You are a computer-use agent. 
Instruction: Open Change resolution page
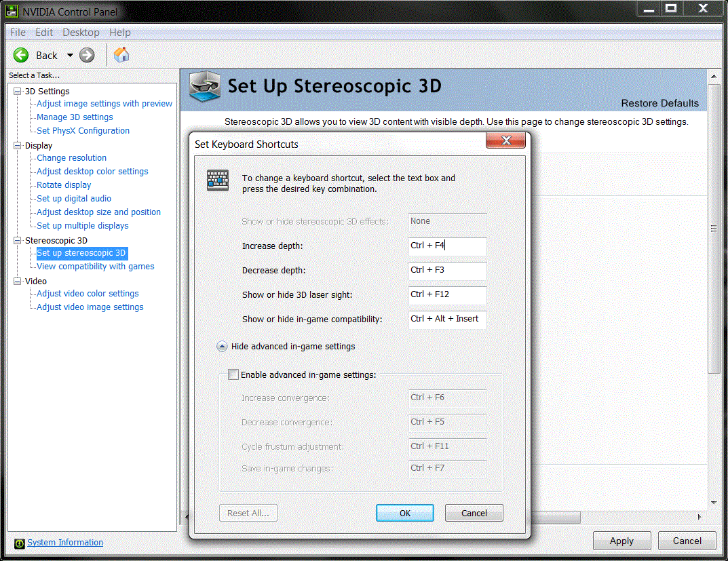pos(71,158)
